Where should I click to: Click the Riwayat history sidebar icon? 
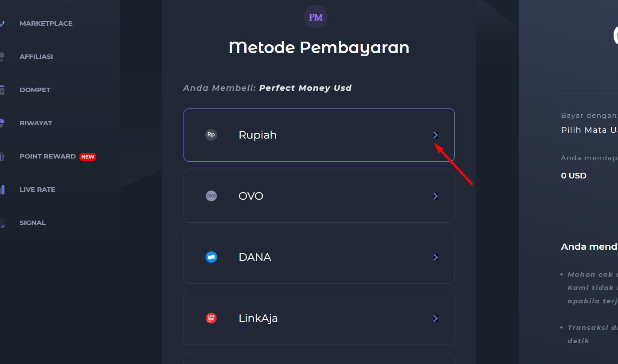2,123
